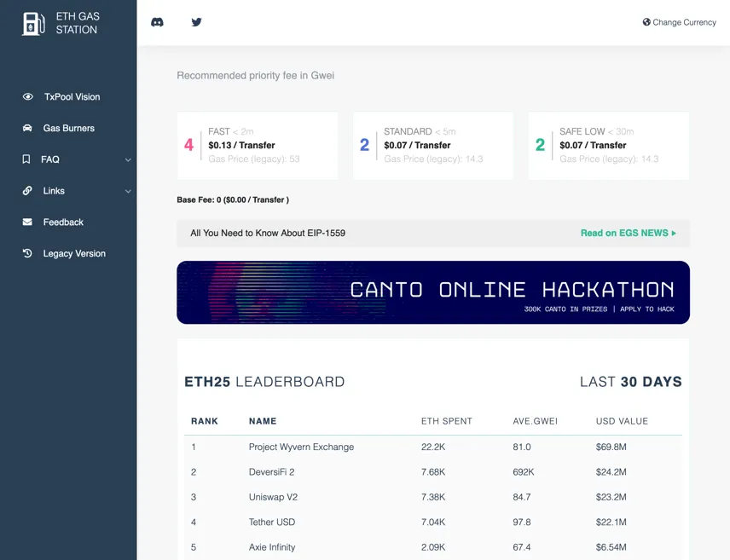The width and height of the screenshot is (730, 560).
Task: Click the AVE.GWEI column header
Action: click(x=535, y=421)
